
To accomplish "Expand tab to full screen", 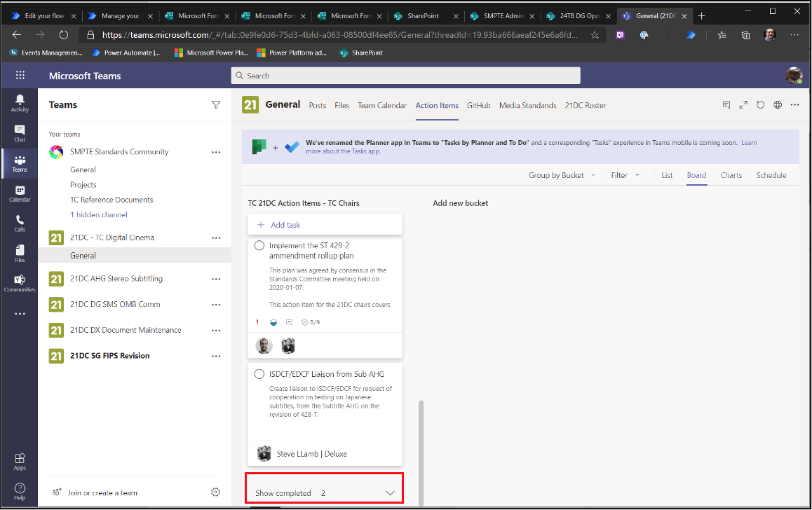I will 743,105.
